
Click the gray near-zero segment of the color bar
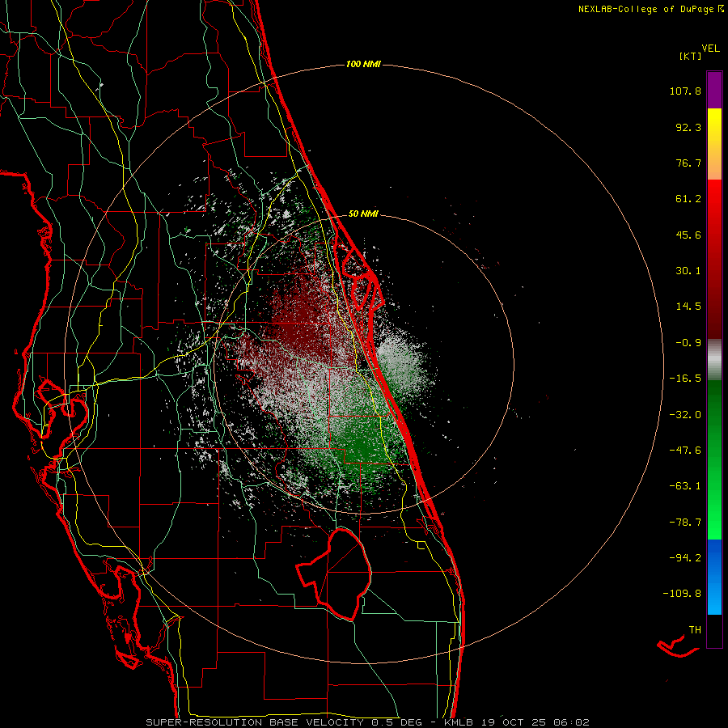tap(714, 360)
